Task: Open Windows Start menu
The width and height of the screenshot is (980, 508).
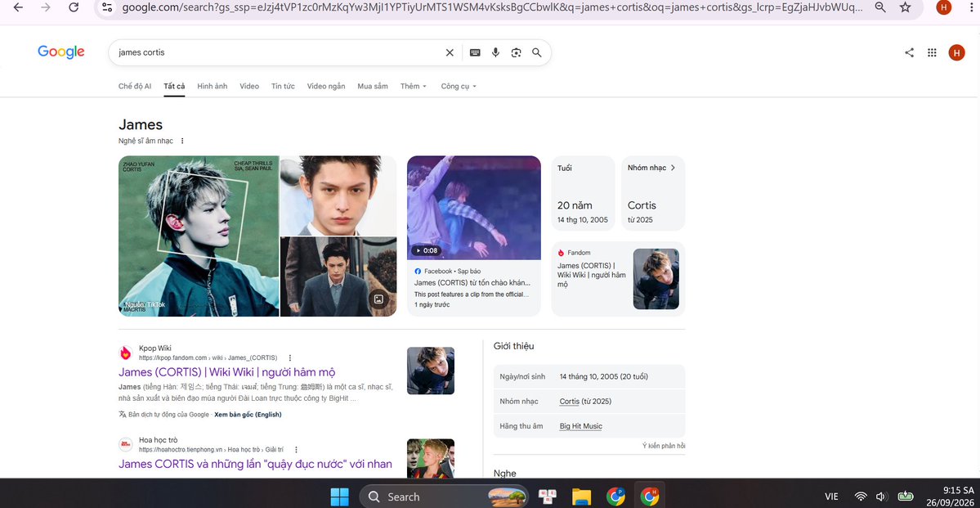Action: tap(339, 497)
